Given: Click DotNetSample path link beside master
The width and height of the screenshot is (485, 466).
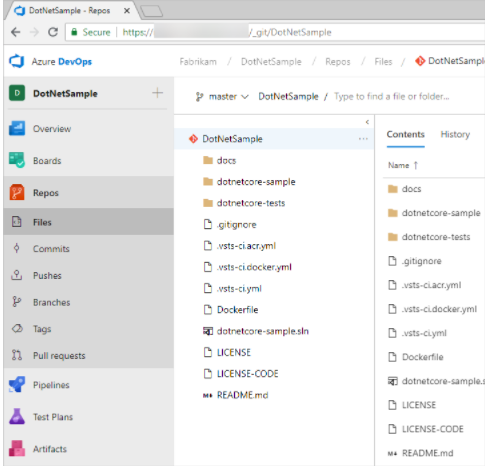Looking at the screenshot, I should tap(288, 97).
